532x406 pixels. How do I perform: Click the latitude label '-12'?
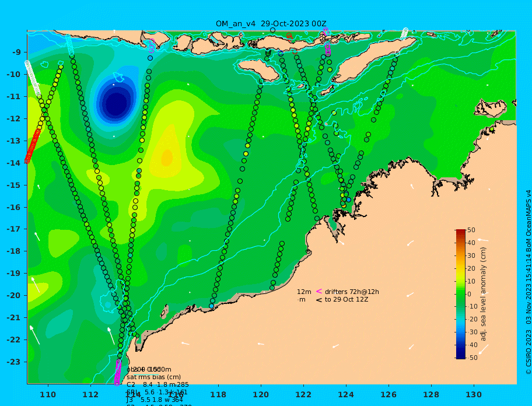click(x=13, y=119)
